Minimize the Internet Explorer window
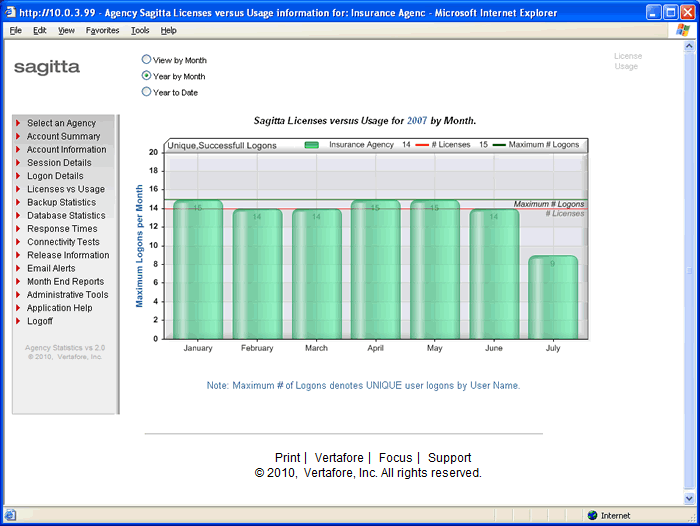700x526 pixels. [x=654, y=12]
